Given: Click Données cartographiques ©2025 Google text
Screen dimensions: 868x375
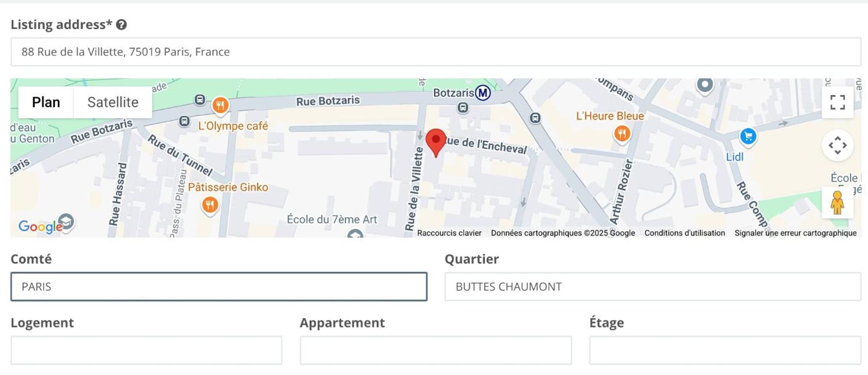Looking at the screenshot, I should click(563, 233).
